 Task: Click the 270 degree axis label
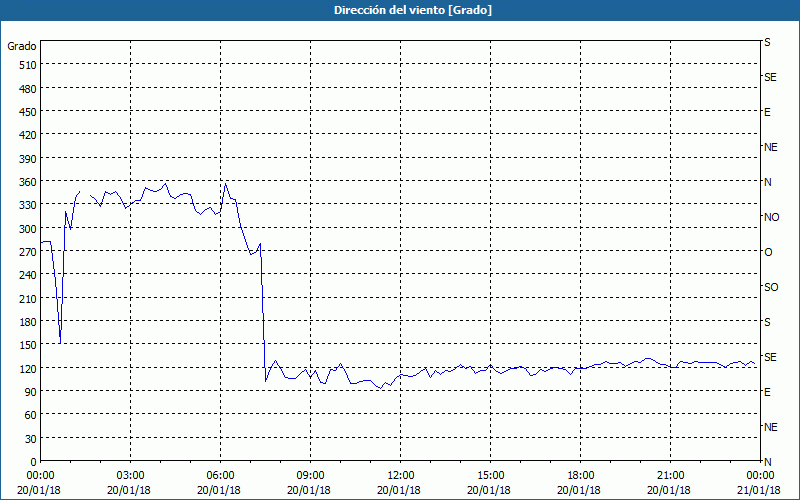coord(28,252)
